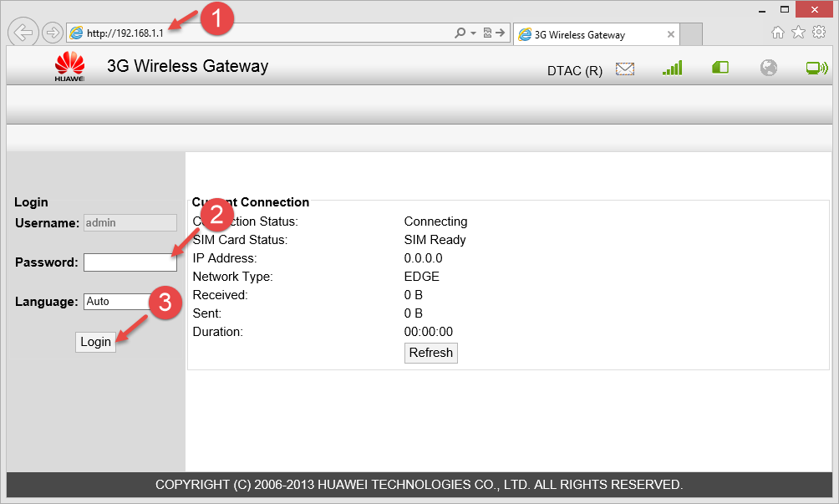Open a new blank browser tab
Screen dimensions: 839x504
691,35
